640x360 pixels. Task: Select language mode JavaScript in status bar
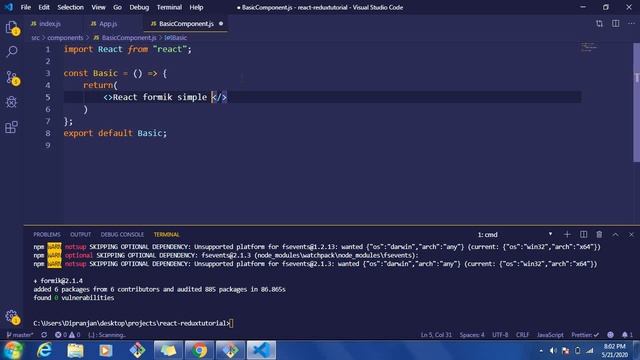pyautogui.click(x=550, y=335)
